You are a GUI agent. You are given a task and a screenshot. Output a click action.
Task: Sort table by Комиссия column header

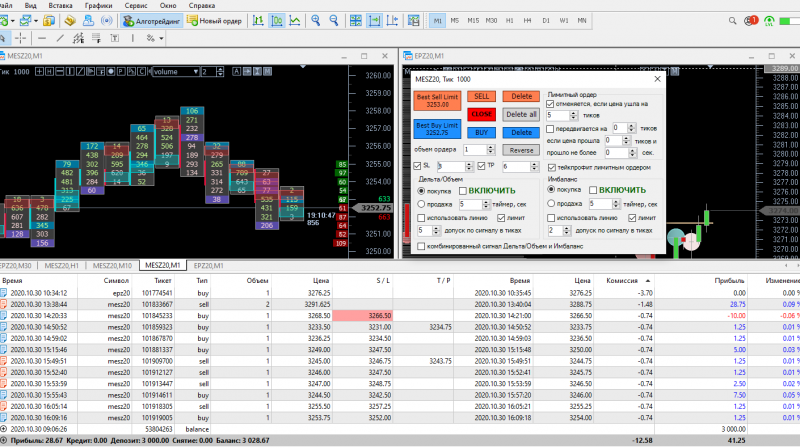click(x=622, y=281)
